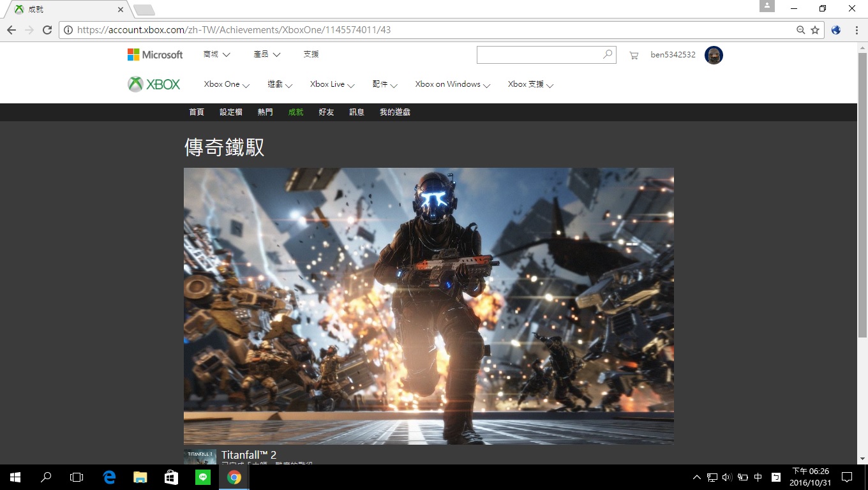The height and width of the screenshot is (490, 868).
Task: Click the Titanfall 2 achievement screenshot
Action: [429, 306]
